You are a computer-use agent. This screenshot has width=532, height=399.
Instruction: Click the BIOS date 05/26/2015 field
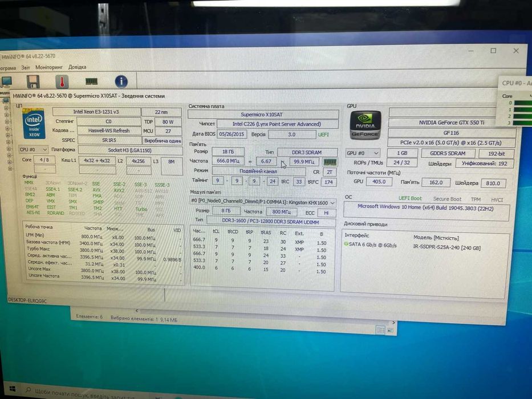coord(232,134)
